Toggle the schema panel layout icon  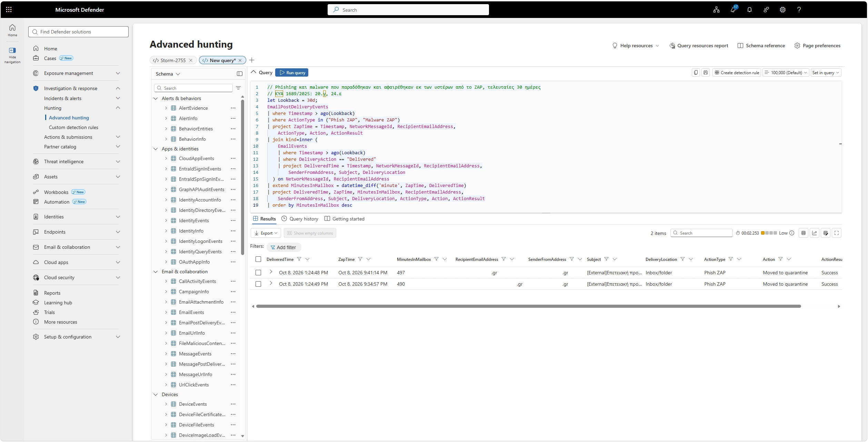coord(240,74)
